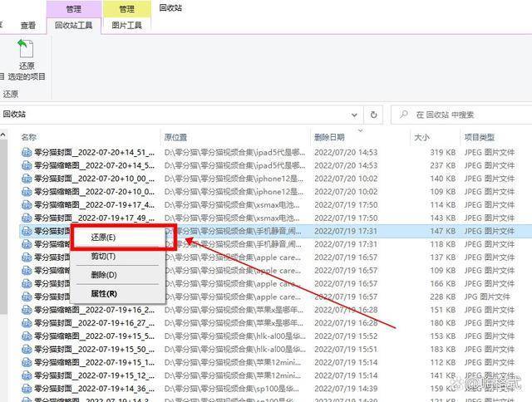Click the 228 KB size cell
Viewport: 532px width, 402px height.
443,297
